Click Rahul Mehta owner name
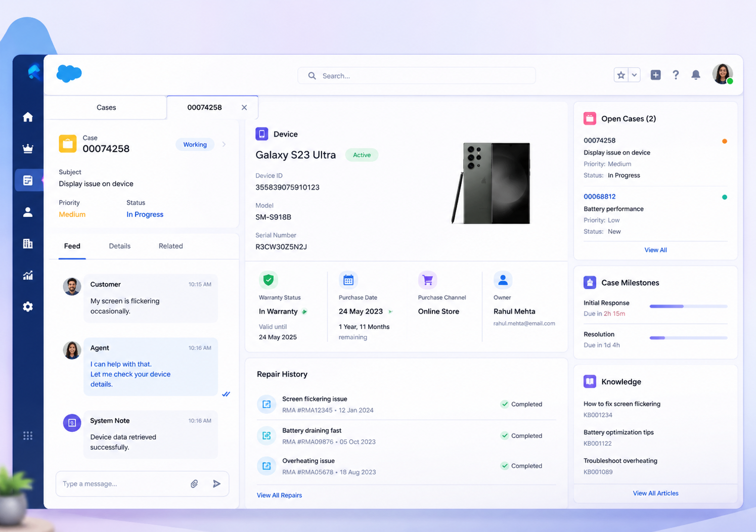The height and width of the screenshot is (532, 756). (x=514, y=312)
